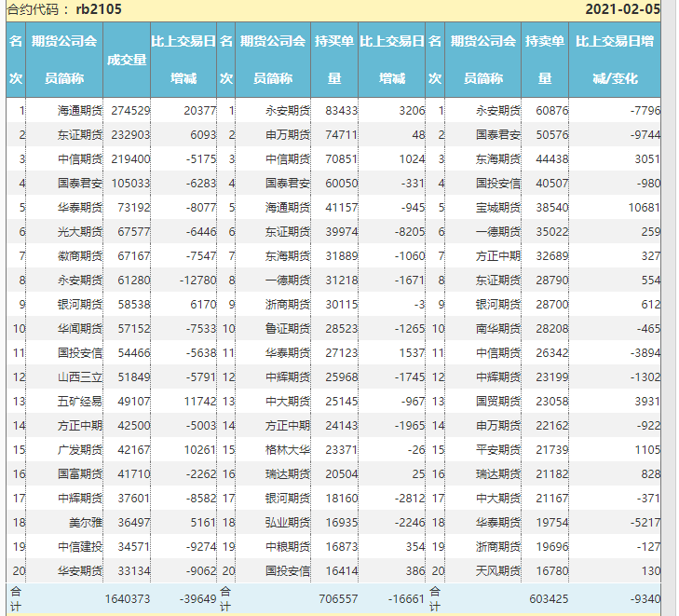Click the short change 10681
The image size is (679, 616).
click(645, 208)
